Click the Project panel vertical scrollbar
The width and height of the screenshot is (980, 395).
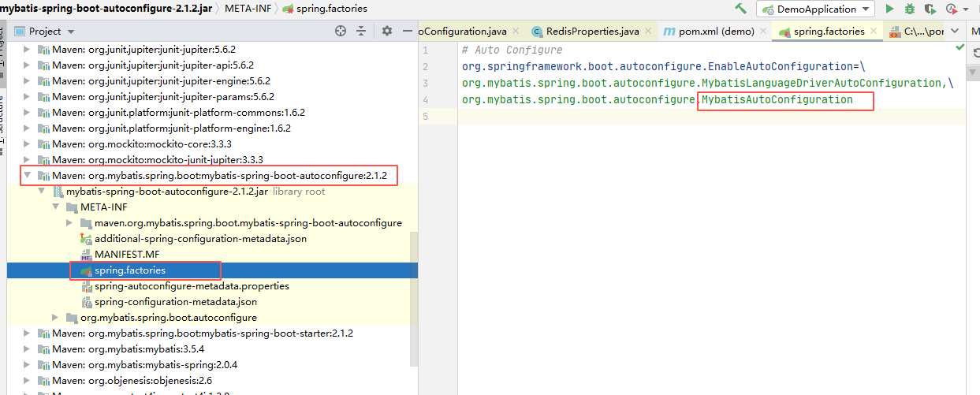(414, 300)
